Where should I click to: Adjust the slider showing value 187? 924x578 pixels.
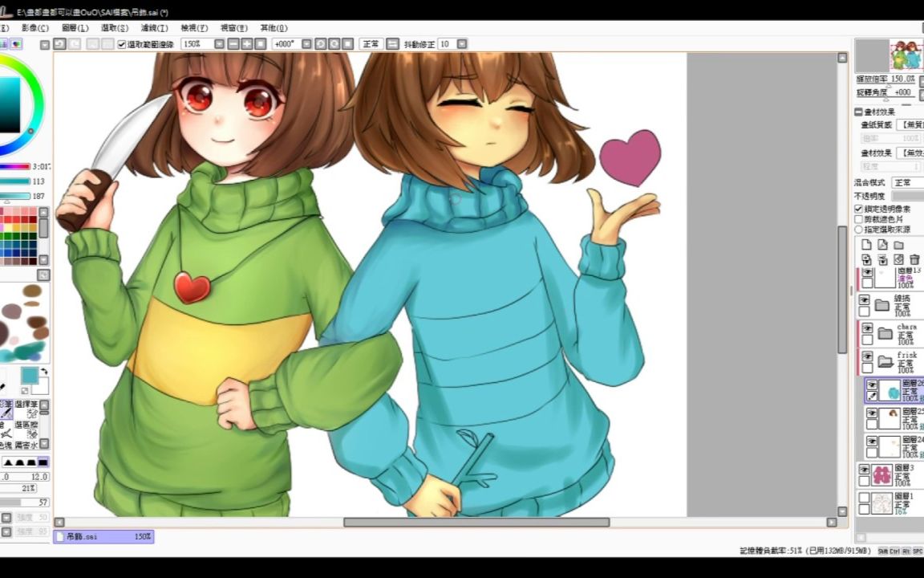(14, 196)
